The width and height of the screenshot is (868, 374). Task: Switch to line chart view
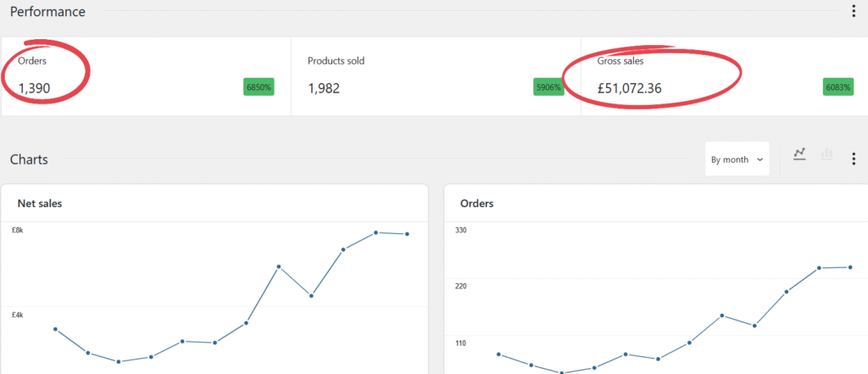[798, 154]
